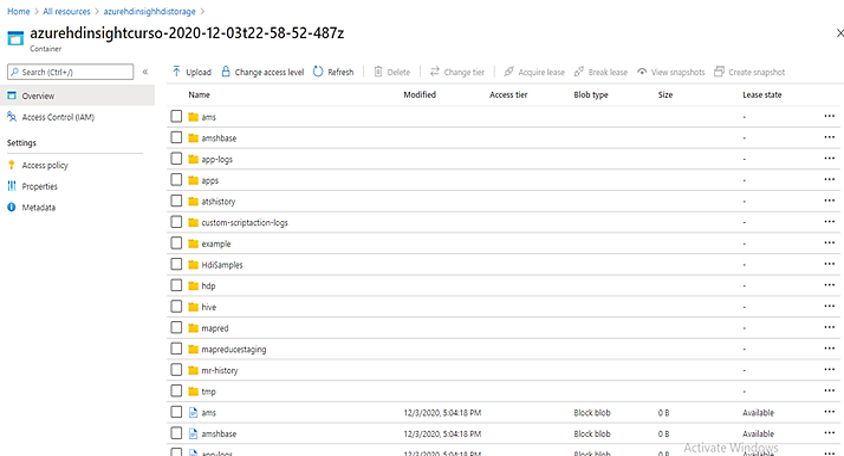Click the Upload arrow icon
Viewport: 844px width, 456px height.
point(177,72)
